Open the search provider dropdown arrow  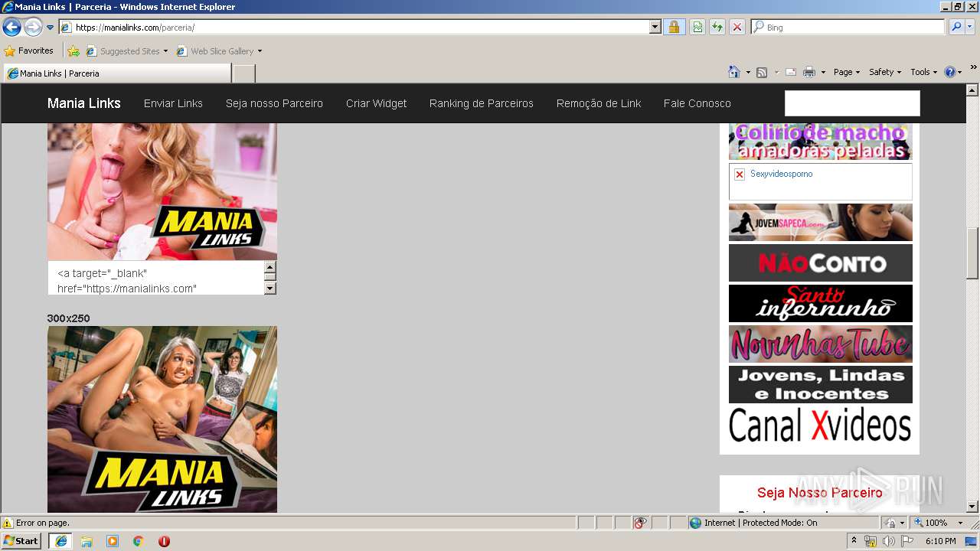[970, 28]
